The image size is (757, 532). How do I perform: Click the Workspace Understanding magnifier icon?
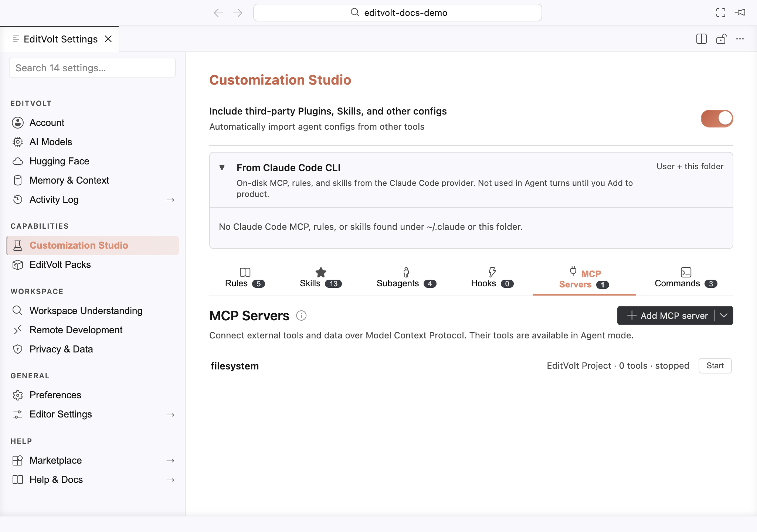pyautogui.click(x=18, y=310)
